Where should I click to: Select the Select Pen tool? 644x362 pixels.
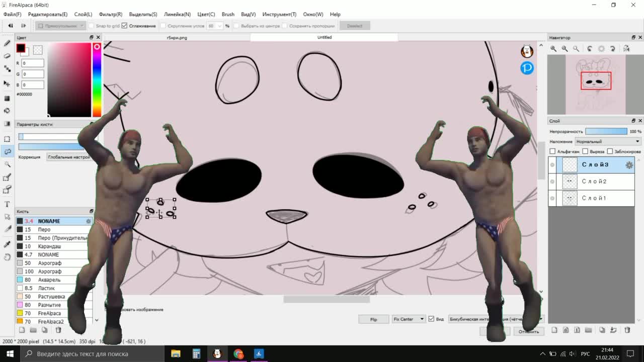pos(7,177)
